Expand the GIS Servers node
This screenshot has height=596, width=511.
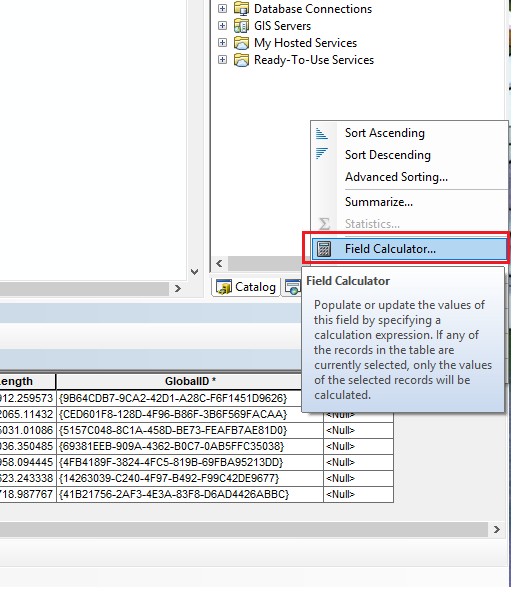(x=222, y=25)
